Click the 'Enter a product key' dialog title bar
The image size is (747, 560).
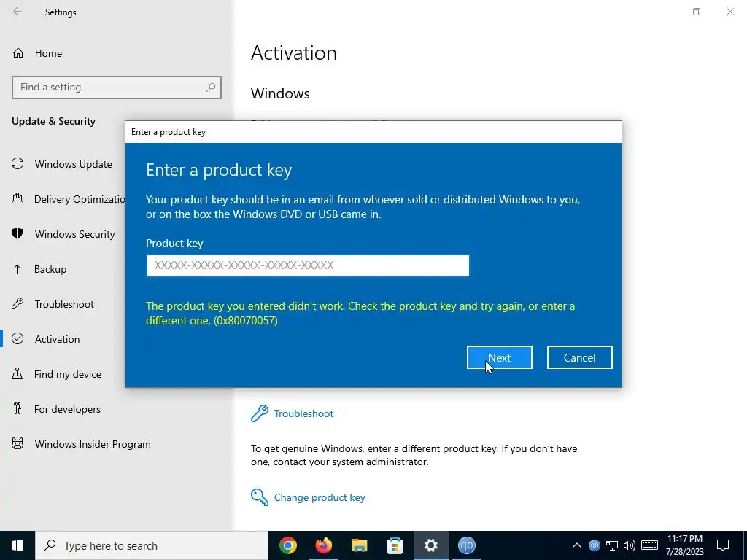click(373, 132)
